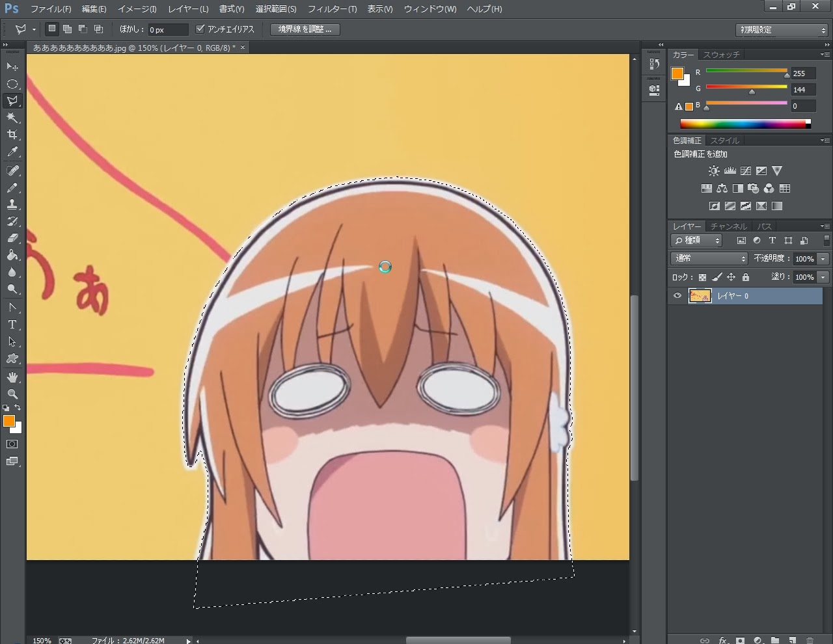This screenshot has width=833, height=644.
Task: Open the History panel icon
Action: [654, 64]
